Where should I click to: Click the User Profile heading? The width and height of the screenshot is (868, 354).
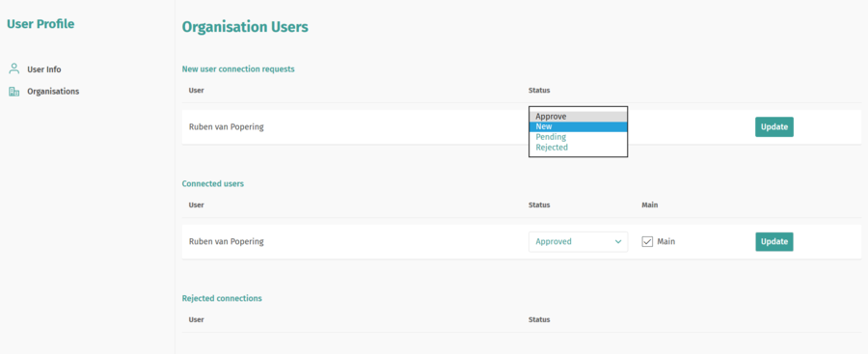(x=41, y=24)
